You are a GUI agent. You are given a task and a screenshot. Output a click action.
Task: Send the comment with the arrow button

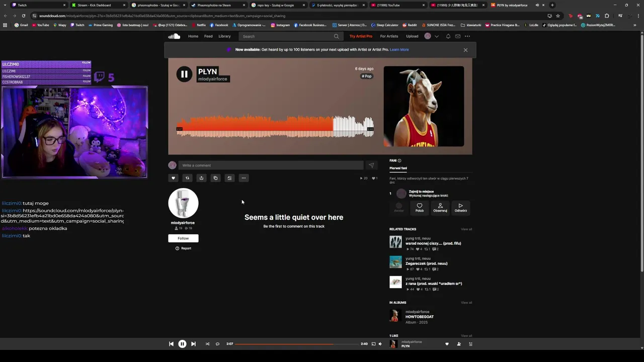(371, 165)
